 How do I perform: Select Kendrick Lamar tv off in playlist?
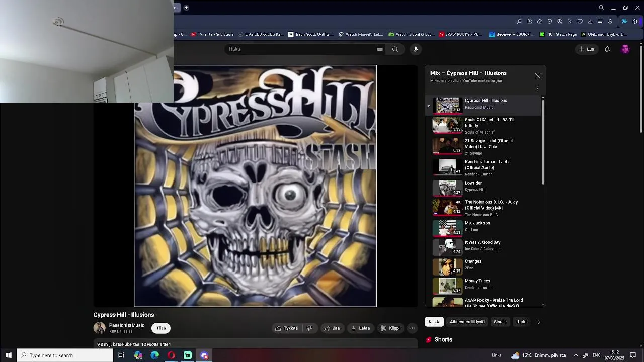point(483,168)
